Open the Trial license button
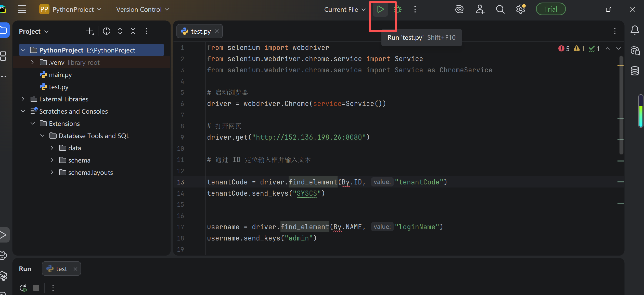The width and height of the screenshot is (644, 295). [551, 9]
